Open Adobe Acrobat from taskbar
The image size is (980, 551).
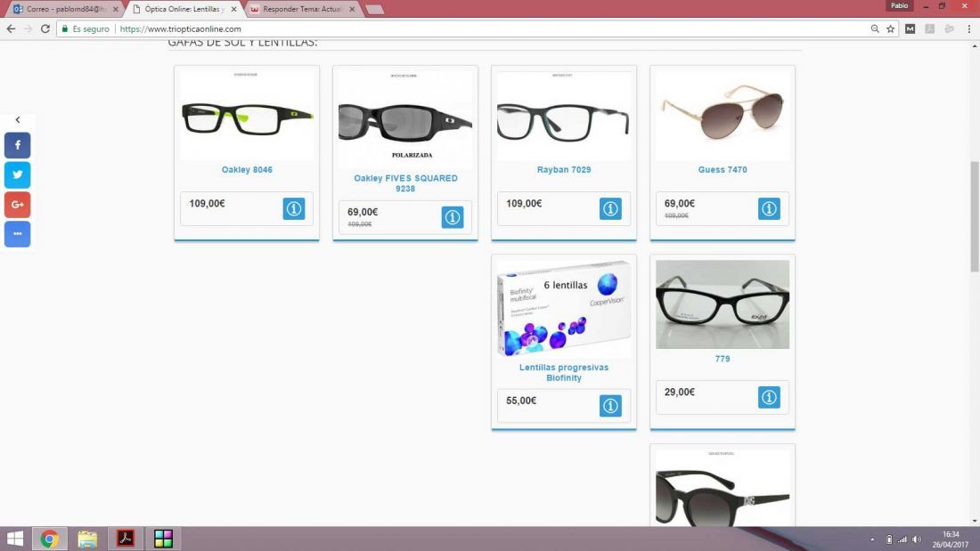pyautogui.click(x=126, y=539)
